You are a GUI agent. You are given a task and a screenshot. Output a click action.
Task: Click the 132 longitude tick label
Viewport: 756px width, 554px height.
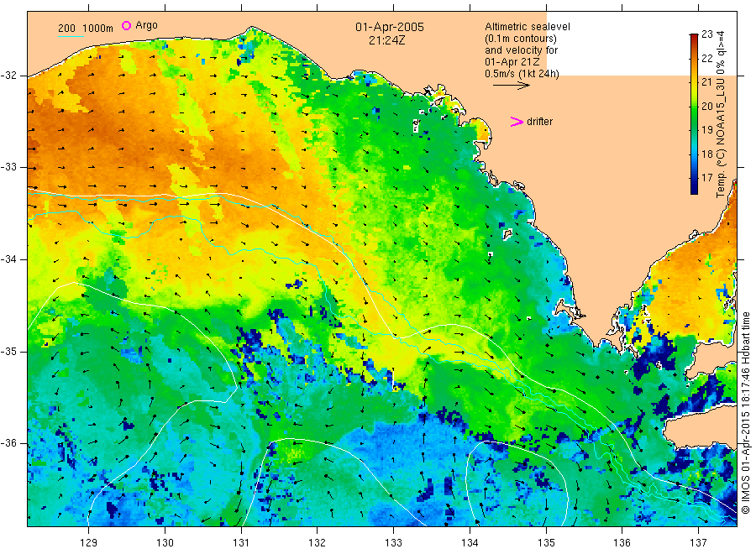(x=318, y=543)
